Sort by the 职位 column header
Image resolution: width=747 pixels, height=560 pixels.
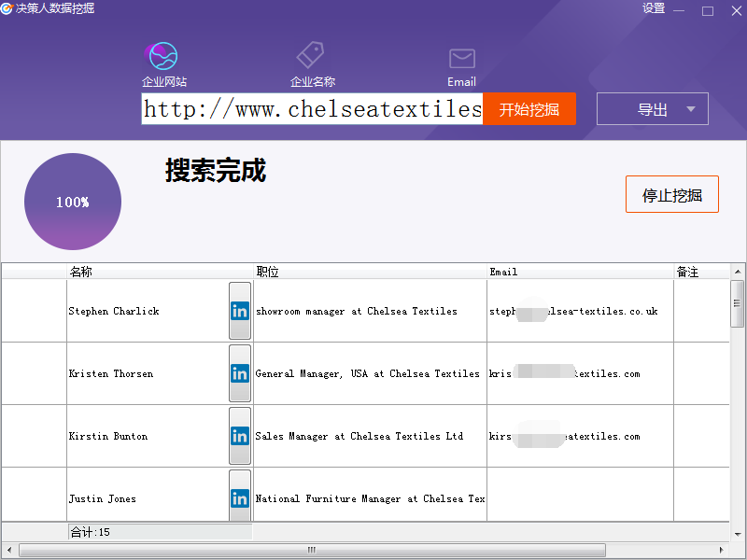click(370, 272)
